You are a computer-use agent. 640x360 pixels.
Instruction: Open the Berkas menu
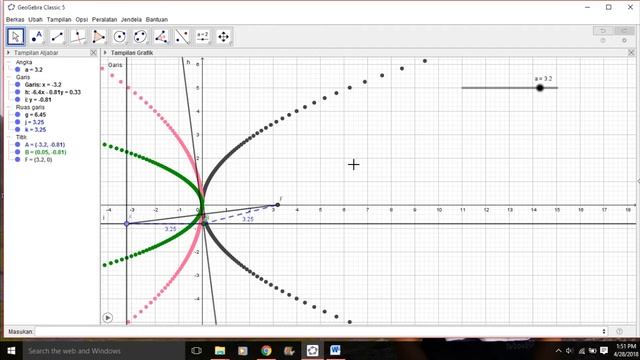[15, 20]
